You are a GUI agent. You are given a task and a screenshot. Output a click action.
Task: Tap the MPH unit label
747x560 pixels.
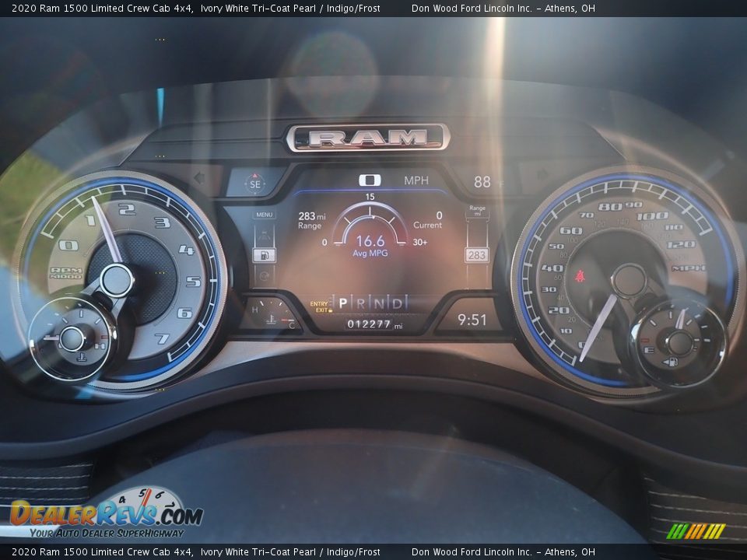point(416,180)
